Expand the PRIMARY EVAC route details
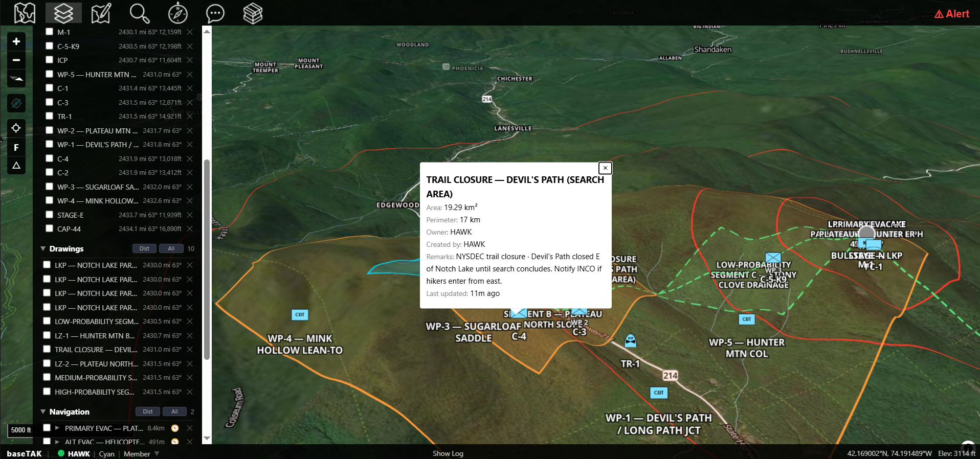The width and height of the screenshot is (980, 459). pyautogui.click(x=57, y=428)
